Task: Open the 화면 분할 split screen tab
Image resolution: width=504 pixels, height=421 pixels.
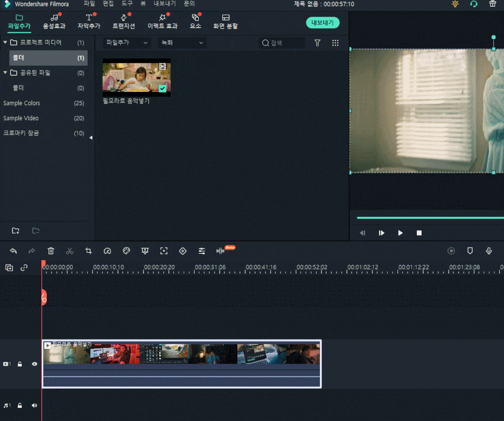Action: pos(225,21)
